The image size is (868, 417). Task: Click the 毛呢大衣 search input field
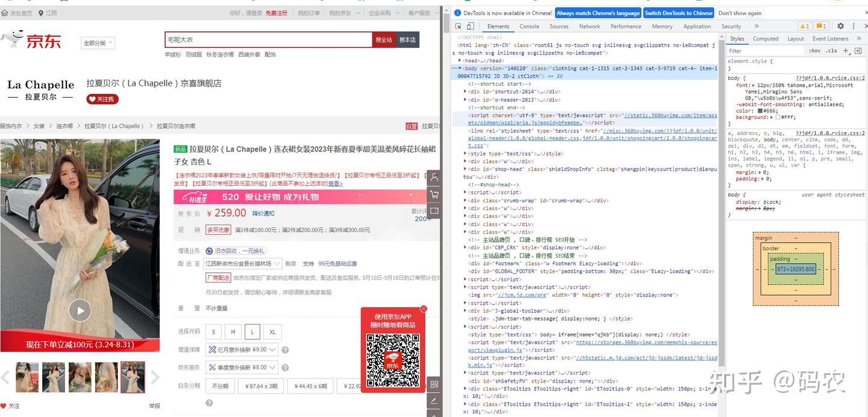[x=268, y=40]
